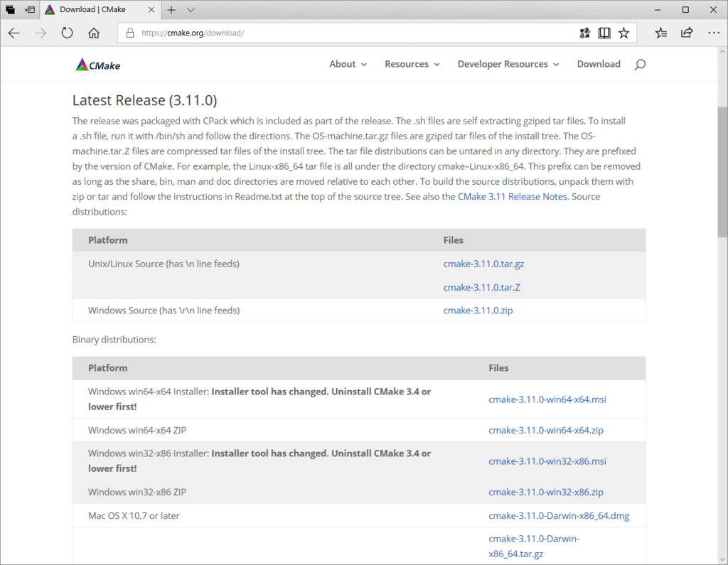
Task: Expand the About menu
Action: tap(348, 64)
